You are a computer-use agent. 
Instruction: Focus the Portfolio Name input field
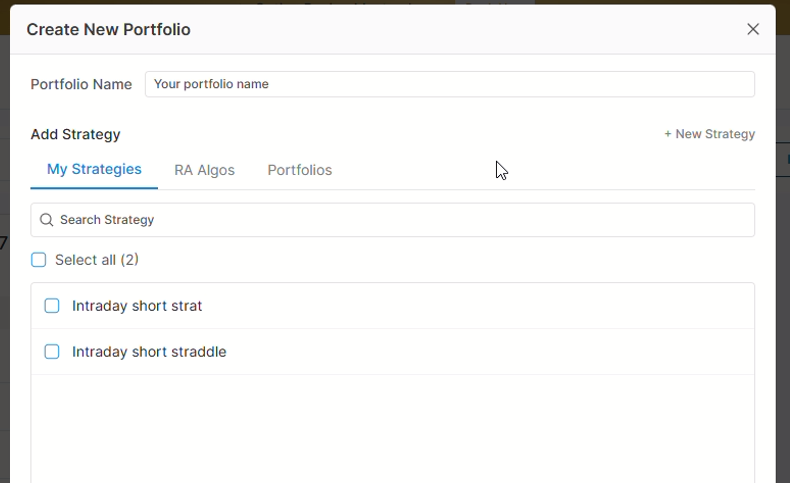[x=450, y=84]
